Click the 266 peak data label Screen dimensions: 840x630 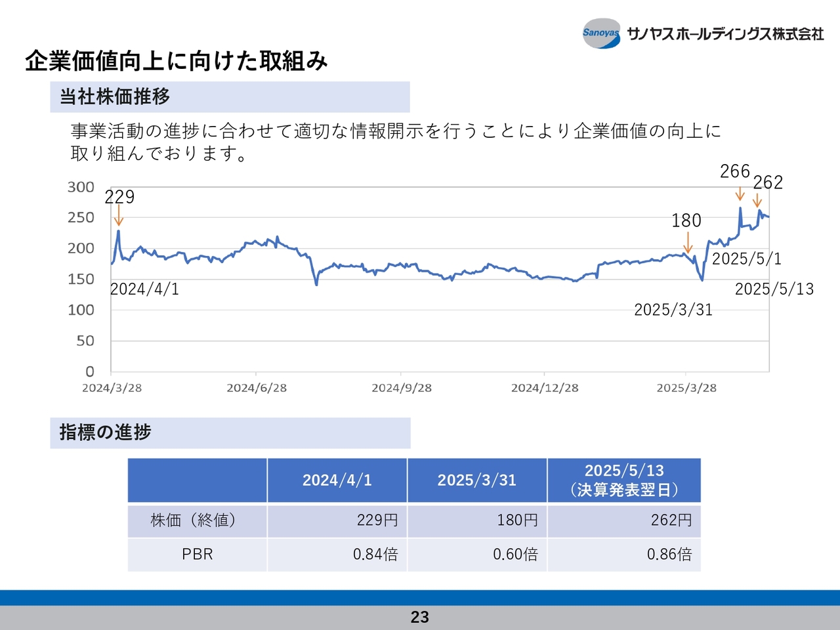[735, 171]
